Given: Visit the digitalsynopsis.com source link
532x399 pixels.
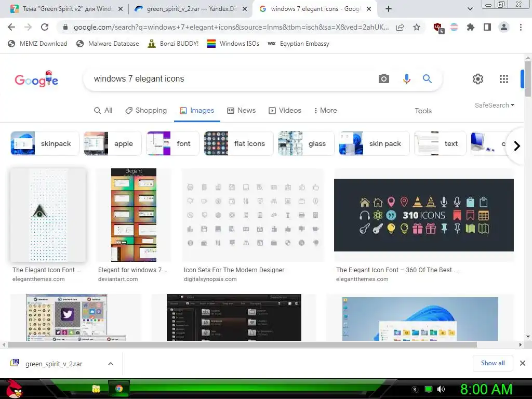Looking at the screenshot, I should [210, 279].
